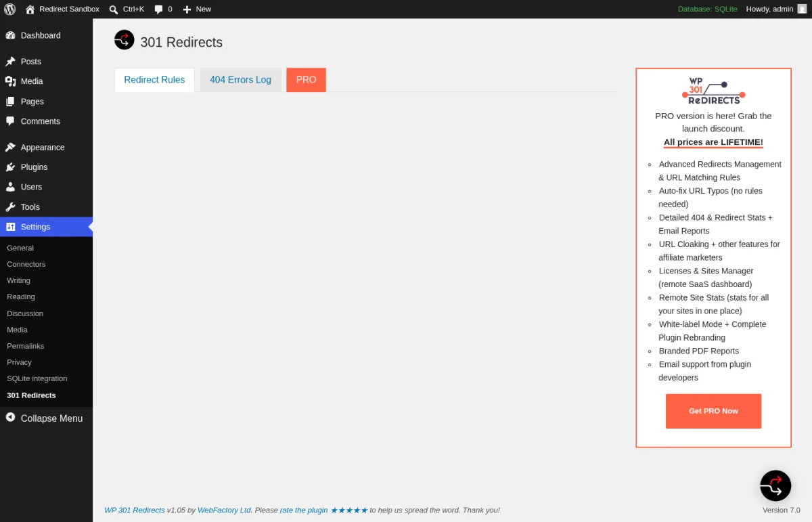812x522 pixels.
Task: Click the Appearance paintbrush icon
Action: (x=10, y=147)
